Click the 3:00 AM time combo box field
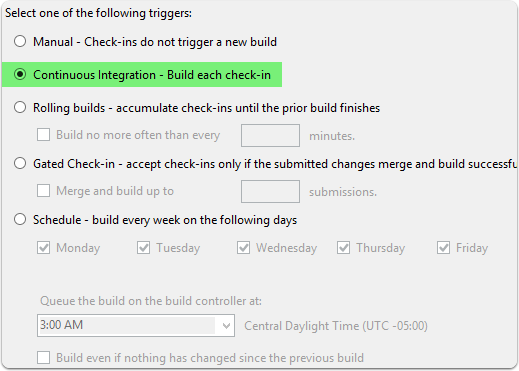519x371 pixels. (136, 325)
